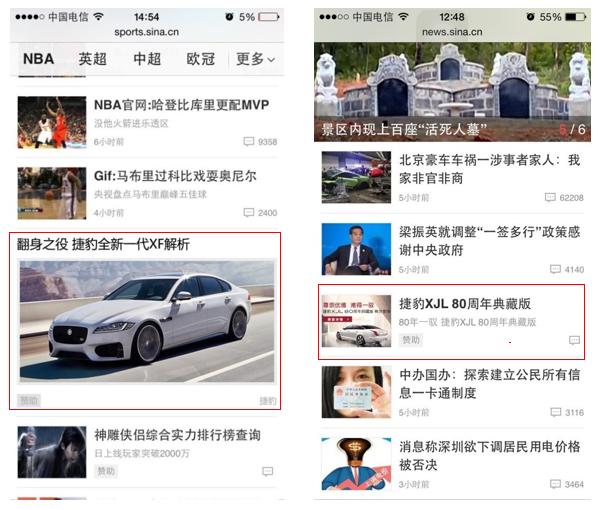Open the Jaguar XJL ad thumbnail
The image size is (602, 510).
coord(356,321)
